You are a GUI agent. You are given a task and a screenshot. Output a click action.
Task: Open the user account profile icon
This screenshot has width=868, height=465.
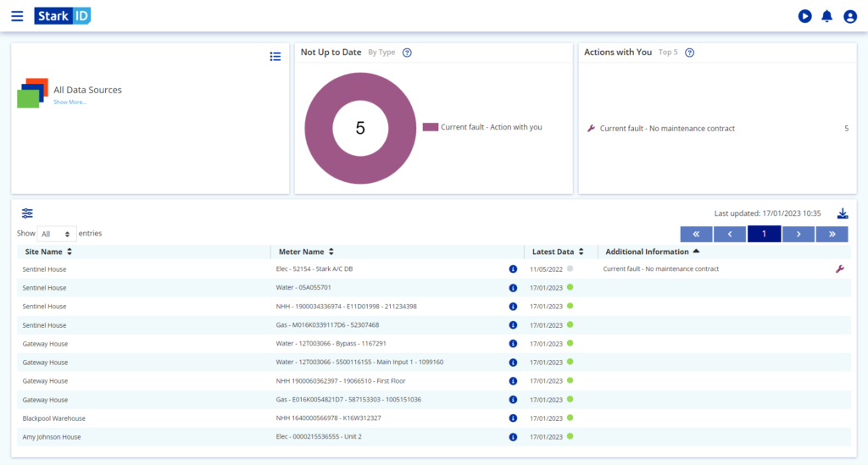pos(850,16)
